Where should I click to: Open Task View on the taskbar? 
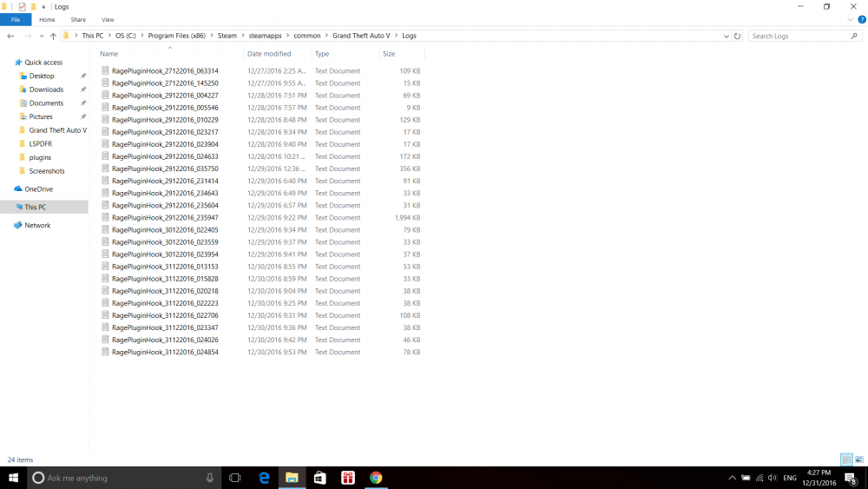(234, 478)
